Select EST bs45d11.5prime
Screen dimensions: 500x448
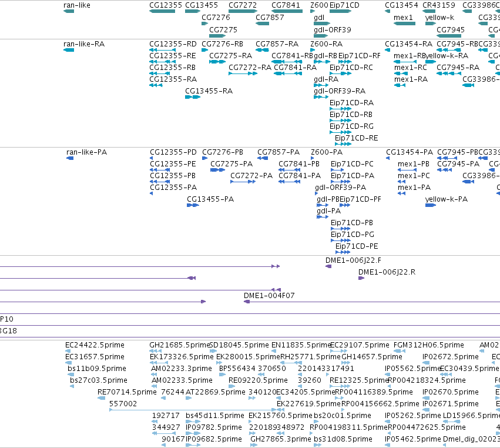pos(214,416)
